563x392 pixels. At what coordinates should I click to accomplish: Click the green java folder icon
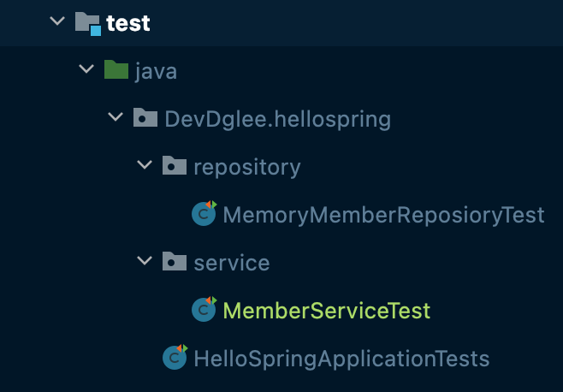[116, 70]
